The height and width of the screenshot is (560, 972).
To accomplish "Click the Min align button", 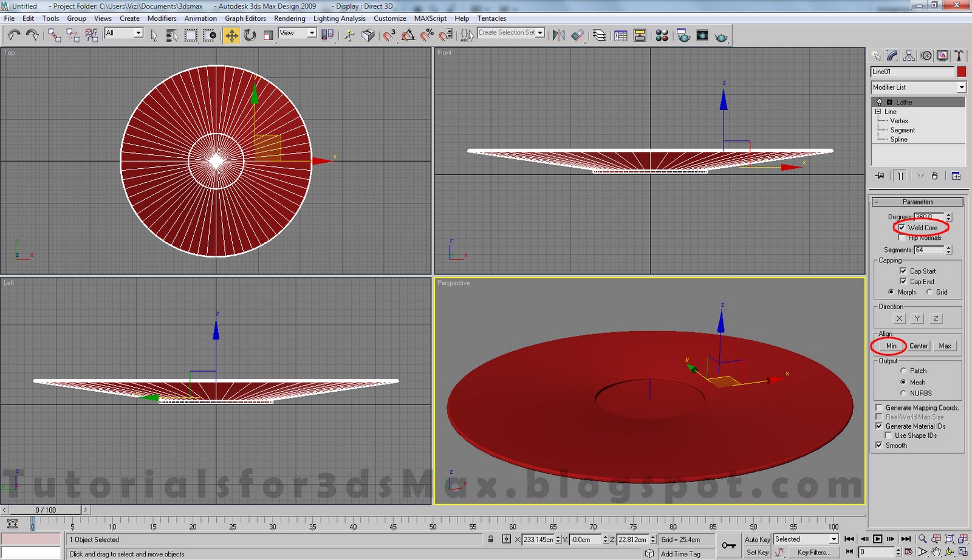I will point(891,346).
